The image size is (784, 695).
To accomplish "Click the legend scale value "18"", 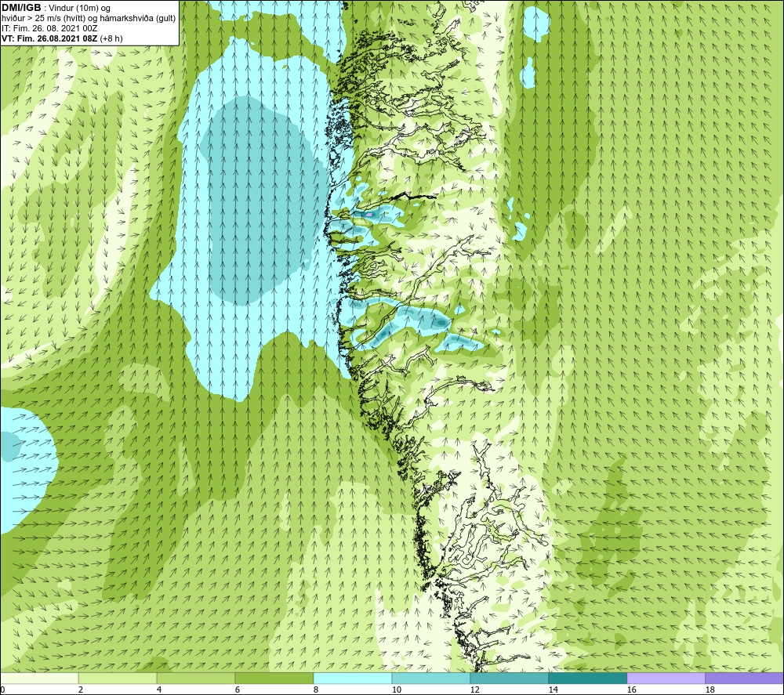I will pyautogui.click(x=710, y=690).
